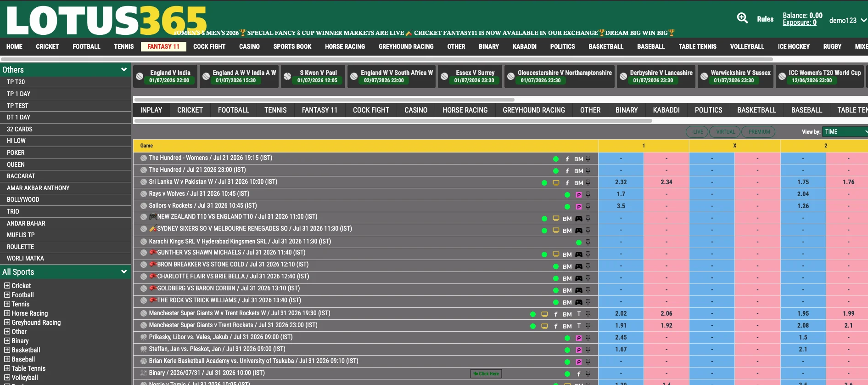Viewport: 868px width, 385px height.
Task: Switch to the HORSE RACING tab
Action: click(x=465, y=110)
